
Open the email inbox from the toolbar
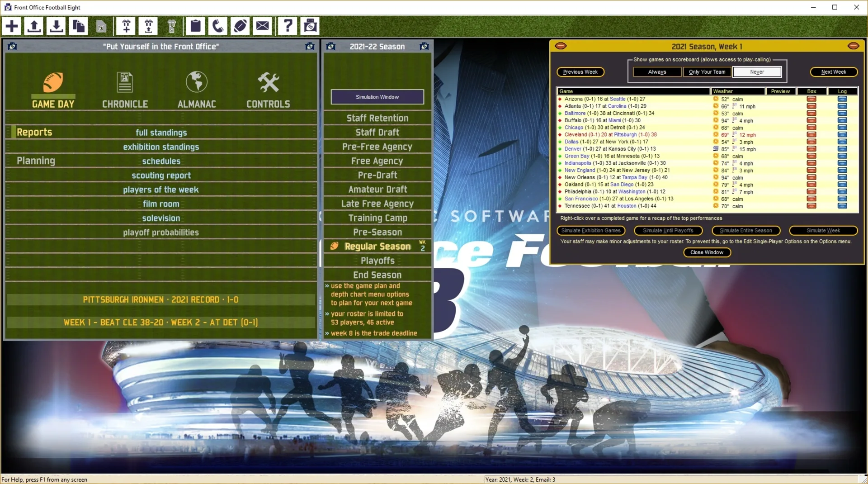point(263,26)
